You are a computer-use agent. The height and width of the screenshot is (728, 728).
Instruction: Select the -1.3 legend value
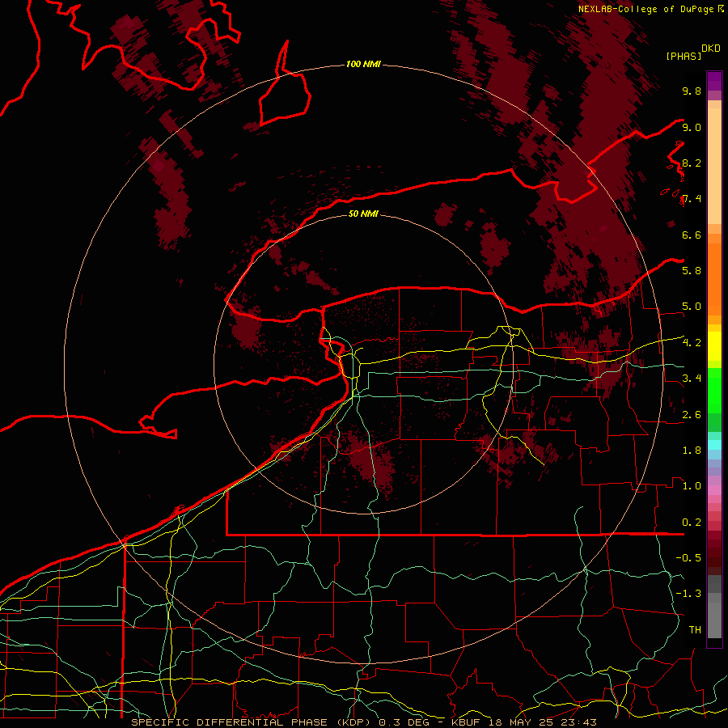(x=688, y=594)
